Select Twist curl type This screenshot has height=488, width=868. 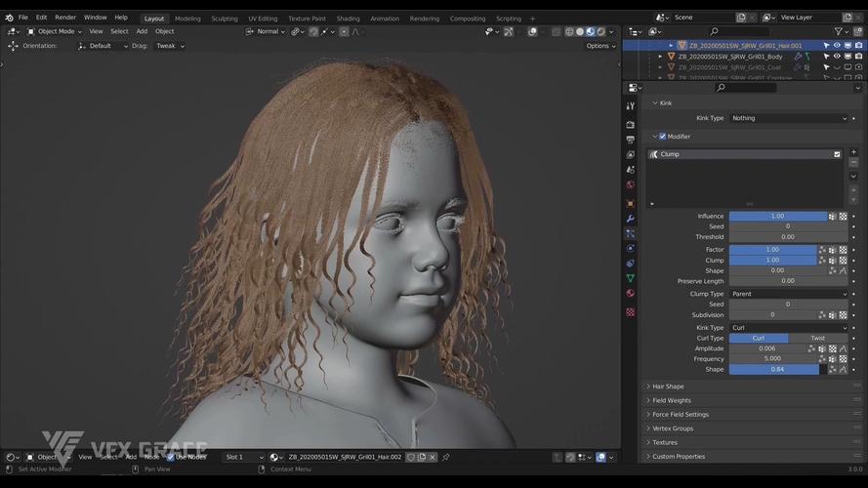817,338
